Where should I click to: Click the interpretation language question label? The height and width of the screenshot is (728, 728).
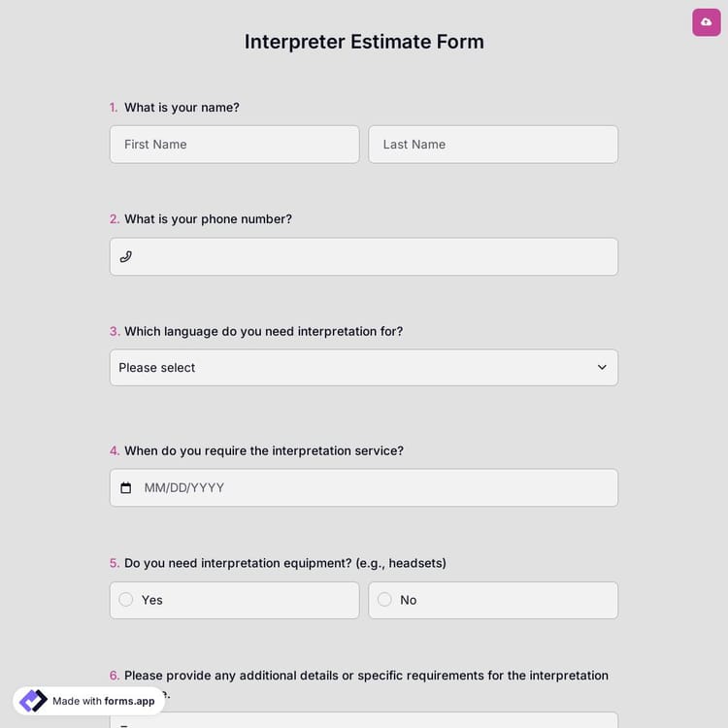coord(263,332)
